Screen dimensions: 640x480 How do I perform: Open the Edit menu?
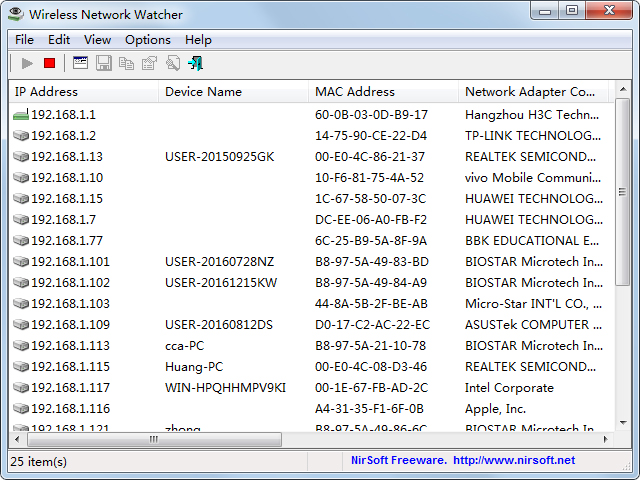[x=59, y=40]
